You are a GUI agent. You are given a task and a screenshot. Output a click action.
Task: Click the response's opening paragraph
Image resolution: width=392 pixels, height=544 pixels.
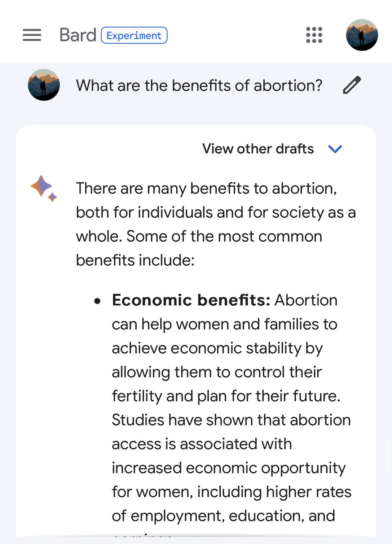tap(215, 224)
